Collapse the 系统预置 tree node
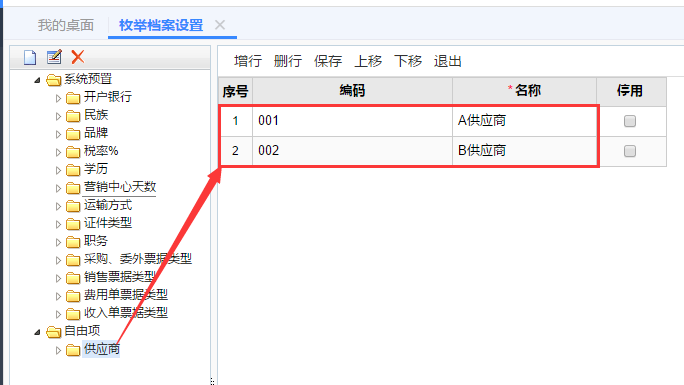 tap(38, 80)
